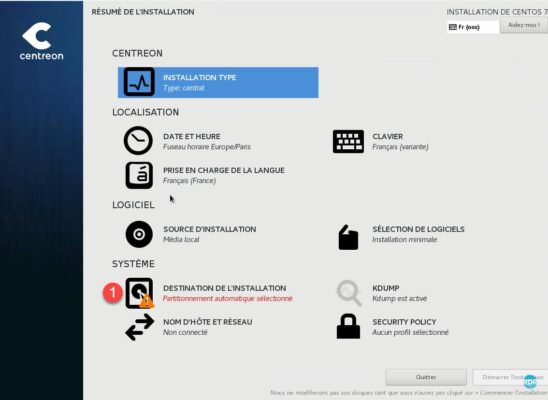The image size is (548, 400).
Task: Click 'Installation minimale' text
Action: pyautogui.click(x=405, y=240)
